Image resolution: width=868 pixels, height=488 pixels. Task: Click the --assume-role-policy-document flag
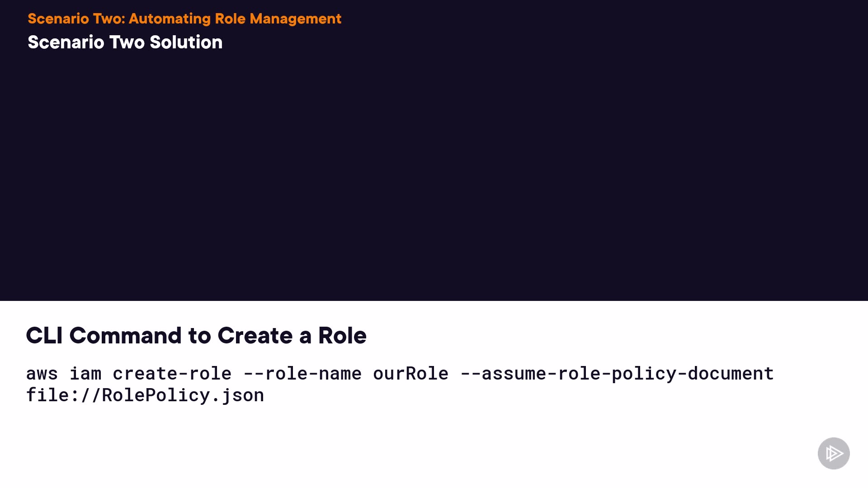tap(617, 374)
